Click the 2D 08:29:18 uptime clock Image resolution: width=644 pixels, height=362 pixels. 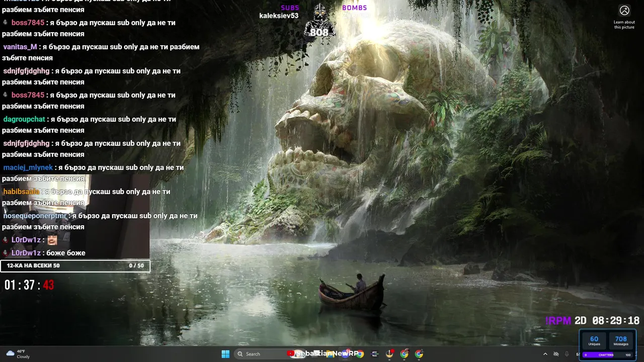pyautogui.click(x=607, y=321)
